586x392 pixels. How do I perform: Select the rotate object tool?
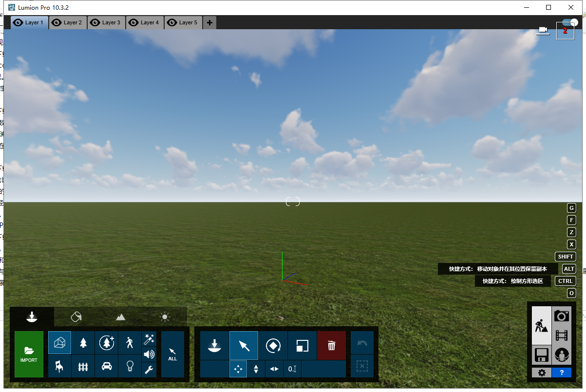tap(273, 346)
